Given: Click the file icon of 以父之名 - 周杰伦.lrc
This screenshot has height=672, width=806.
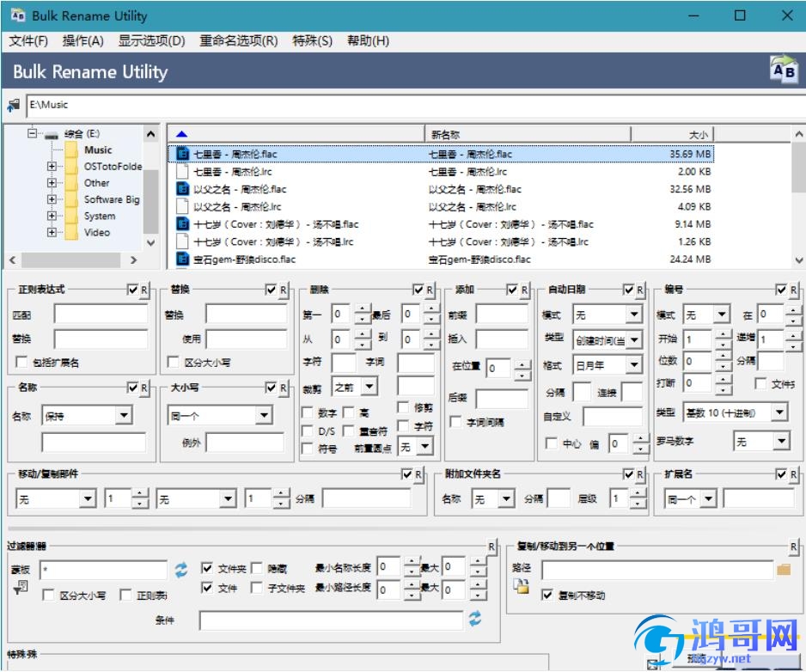Looking at the screenshot, I should click(182, 206).
